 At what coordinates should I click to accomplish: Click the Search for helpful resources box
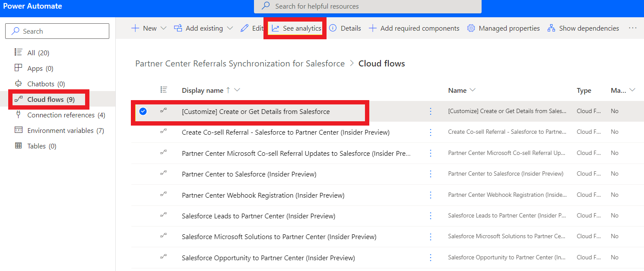click(x=367, y=6)
